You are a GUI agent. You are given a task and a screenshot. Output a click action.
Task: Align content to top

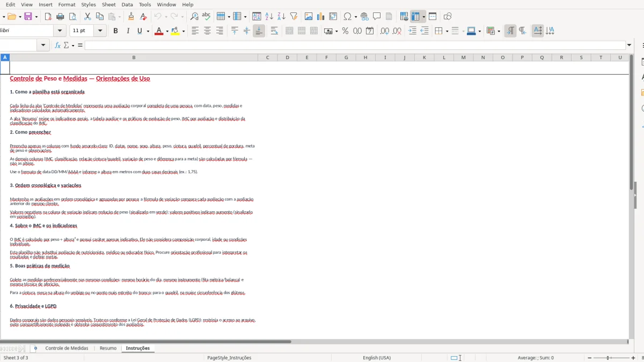pos(235,31)
